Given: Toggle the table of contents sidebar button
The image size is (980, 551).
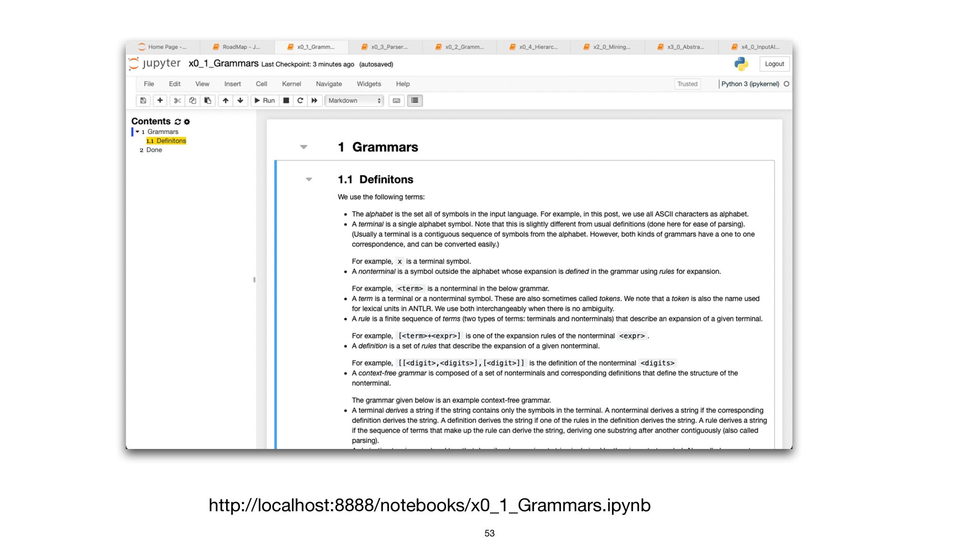Looking at the screenshot, I should click(x=415, y=101).
